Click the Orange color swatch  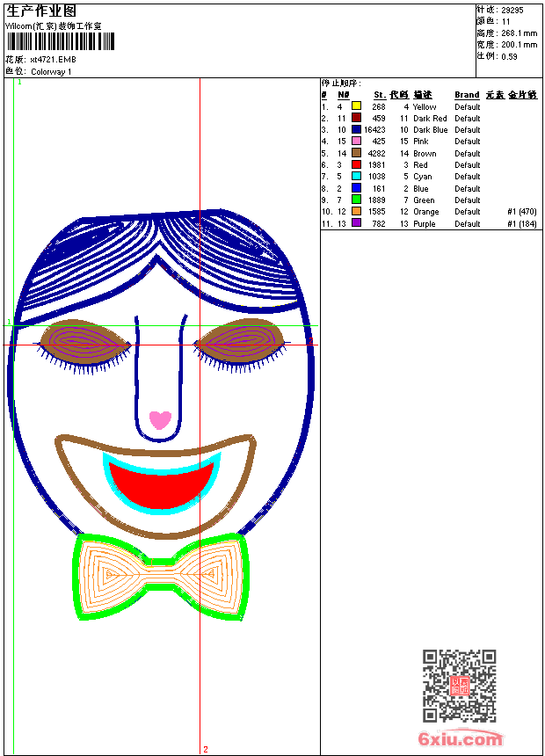[356, 211]
